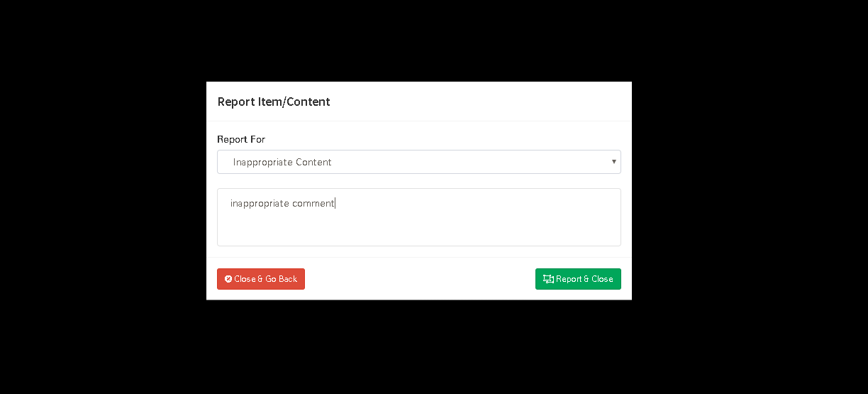Click the word 'comment' in the text area

[313, 203]
